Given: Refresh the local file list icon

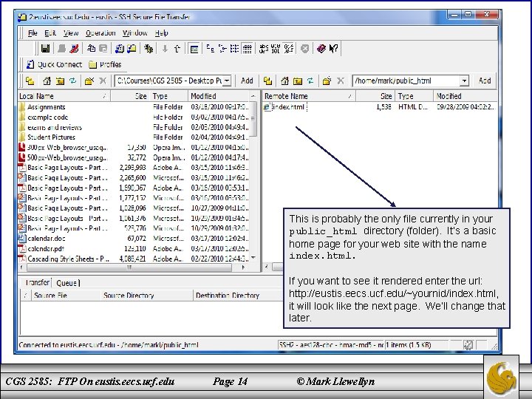Looking at the screenshot, I should click(73, 81).
